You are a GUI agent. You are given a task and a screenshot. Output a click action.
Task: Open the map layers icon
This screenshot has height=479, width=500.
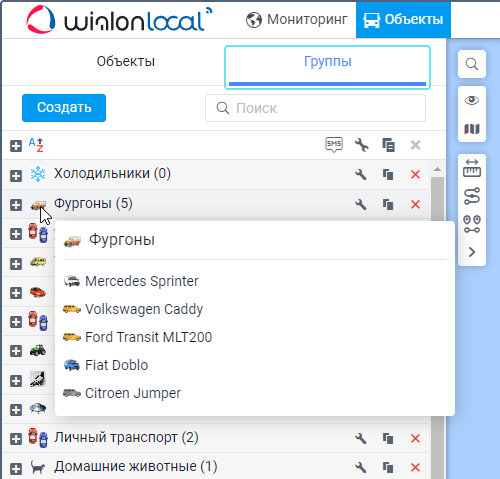472,129
